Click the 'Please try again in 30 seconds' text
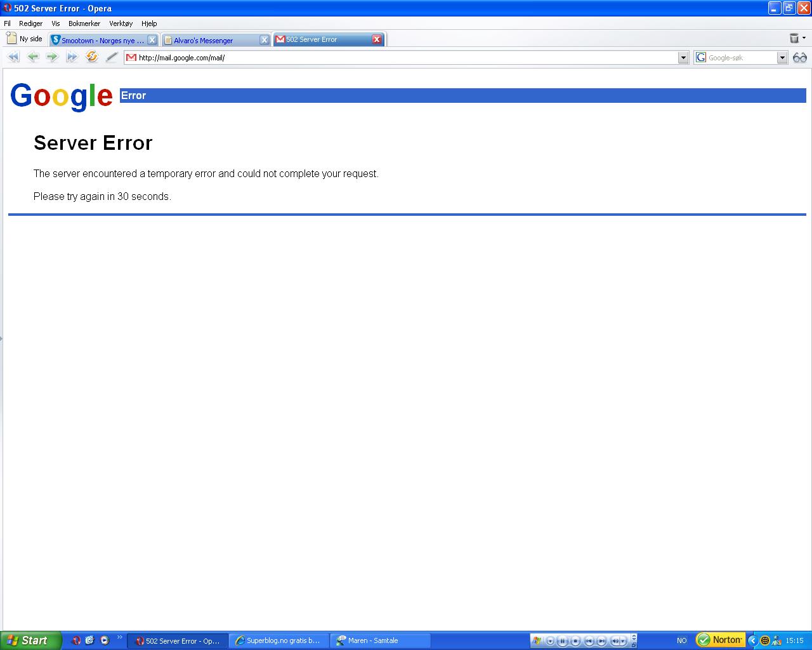The width and height of the screenshot is (812, 650). tap(102, 196)
